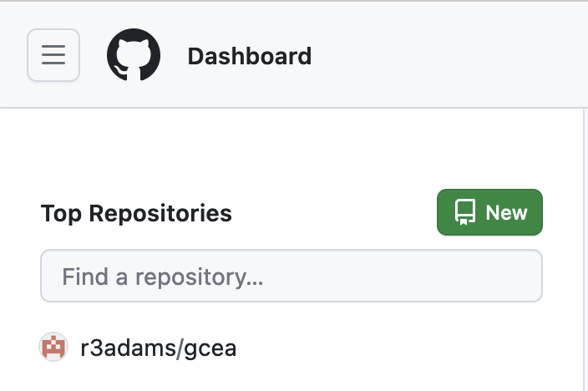Go to GitHub homepage via the Octocat mark

134,55
